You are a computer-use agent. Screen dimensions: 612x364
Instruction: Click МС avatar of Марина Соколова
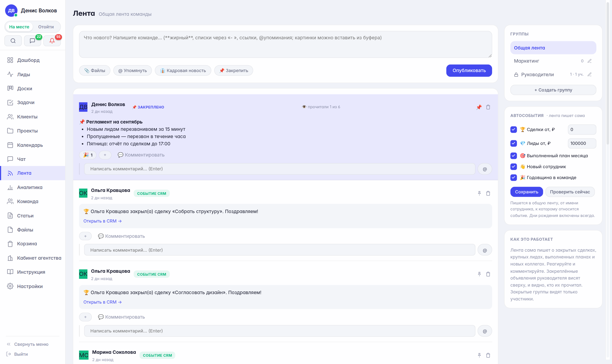coord(84,355)
